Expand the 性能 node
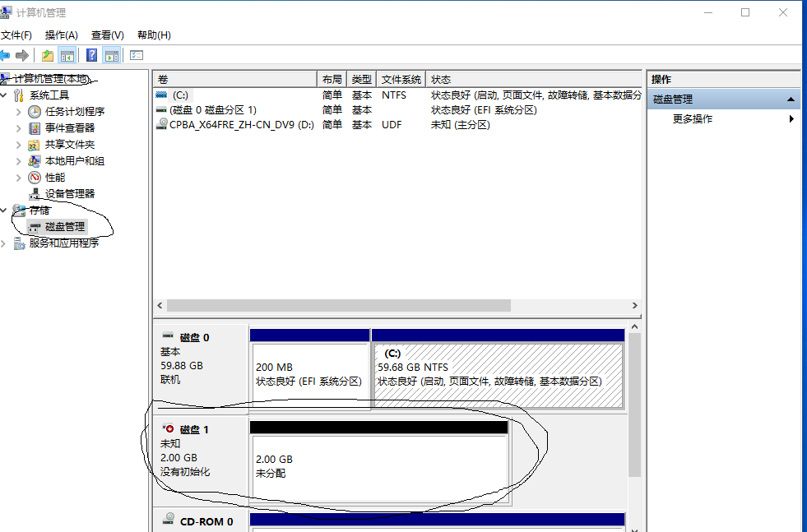This screenshot has height=532, width=807. 19,178
